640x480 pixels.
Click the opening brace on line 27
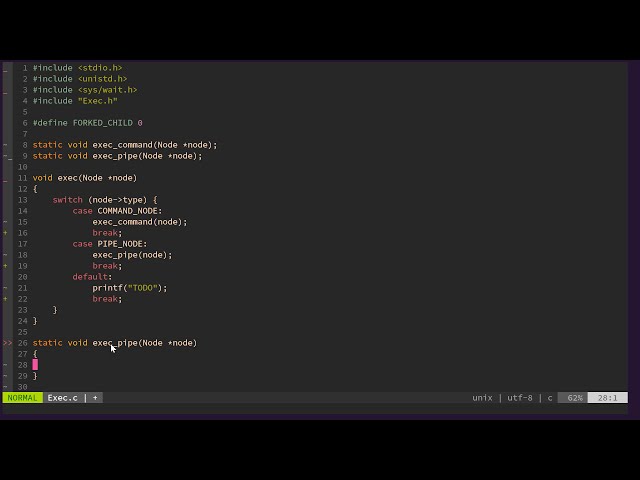(x=35, y=354)
